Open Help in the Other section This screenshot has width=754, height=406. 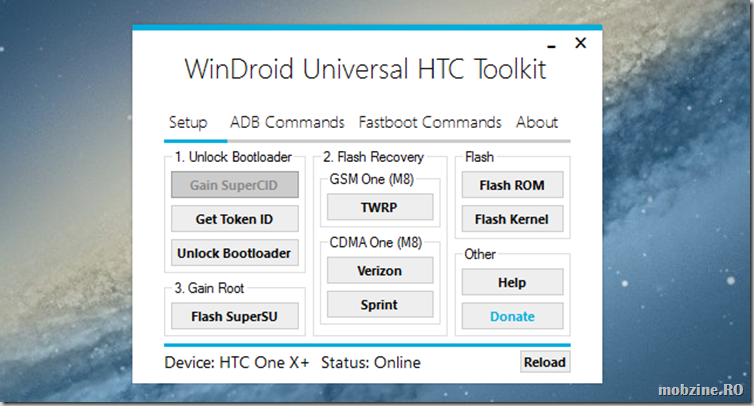(513, 282)
